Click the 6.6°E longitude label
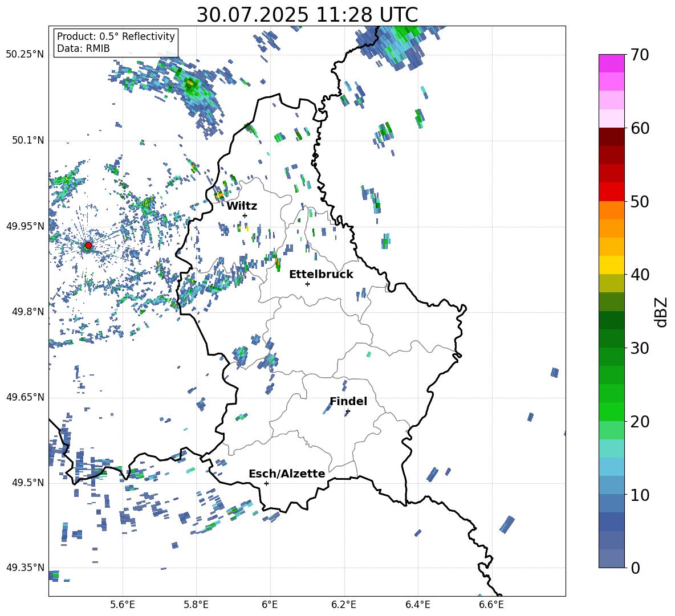 pyautogui.click(x=491, y=605)
